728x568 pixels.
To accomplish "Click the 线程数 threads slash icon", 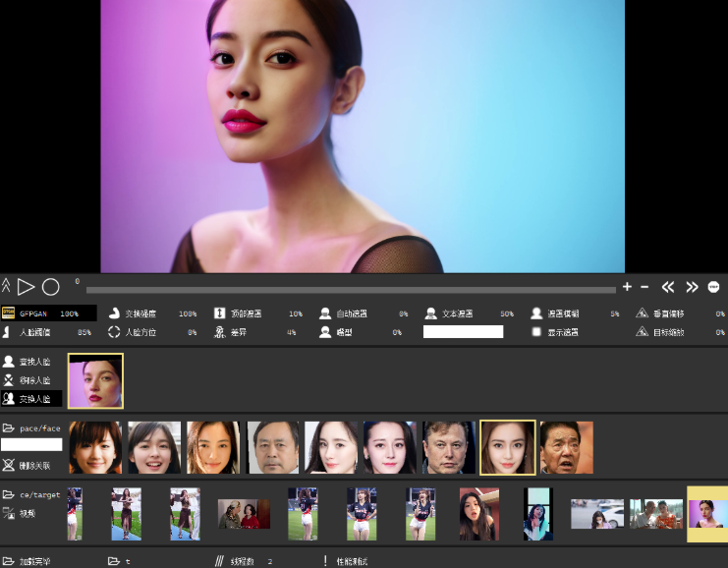I will pyautogui.click(x=219, y=561).
